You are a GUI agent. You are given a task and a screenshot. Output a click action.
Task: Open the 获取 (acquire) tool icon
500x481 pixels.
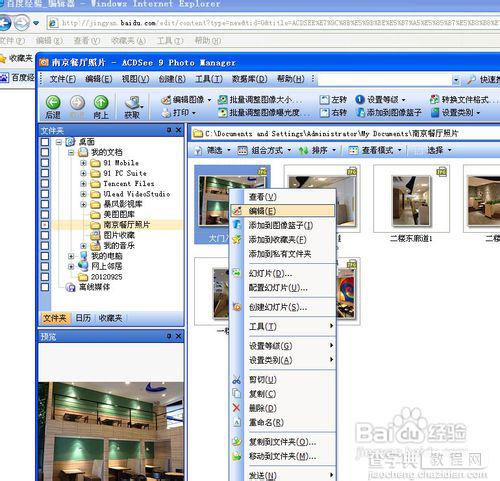pos(133,103)
